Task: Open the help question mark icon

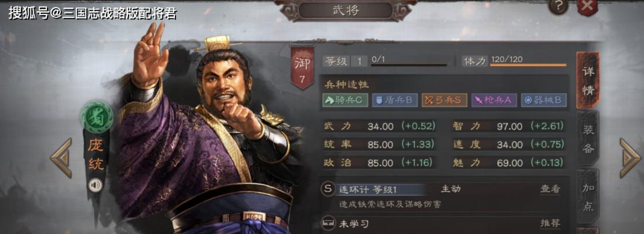Action: 558,6
